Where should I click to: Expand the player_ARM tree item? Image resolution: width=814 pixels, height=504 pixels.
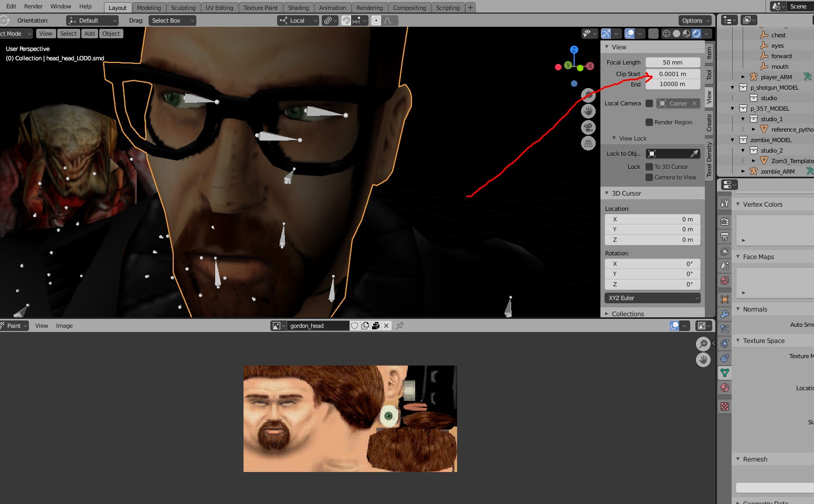(x=743, y=77)
